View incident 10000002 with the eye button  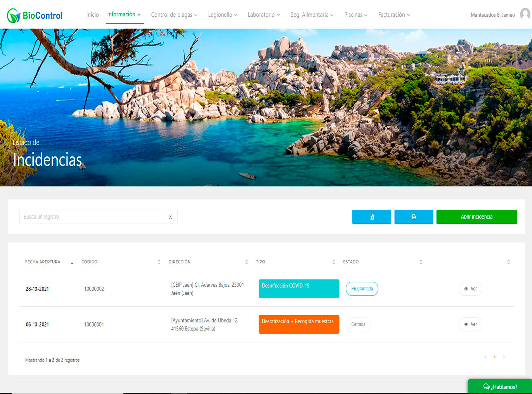coord(470,289)
